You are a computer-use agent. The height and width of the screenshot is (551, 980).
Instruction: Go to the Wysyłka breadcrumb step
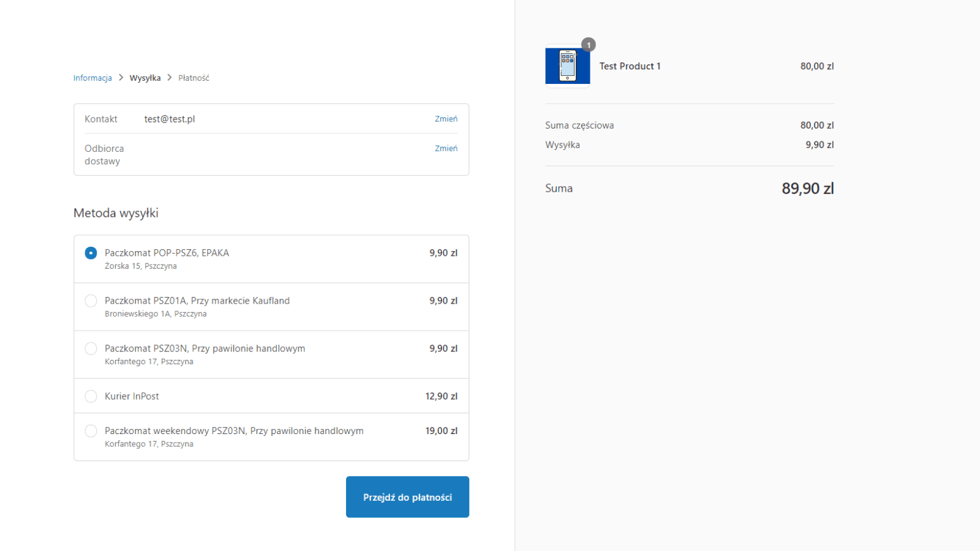(145, 78)
